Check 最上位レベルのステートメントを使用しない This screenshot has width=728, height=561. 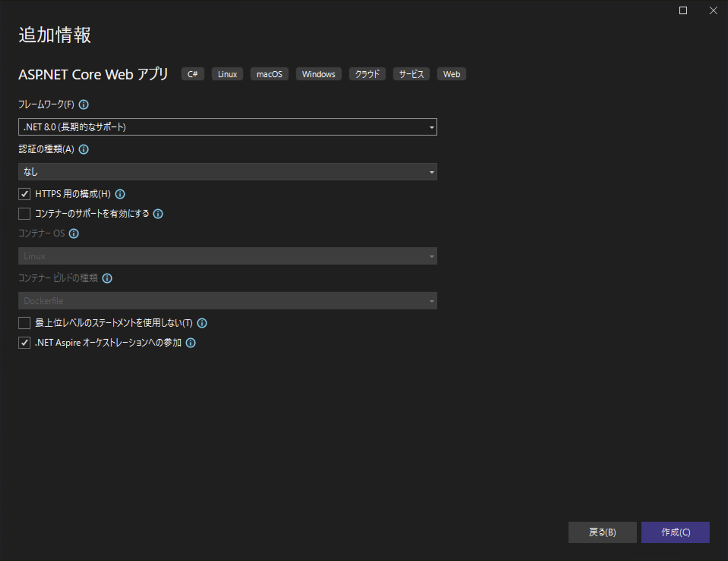(x=24, y=323)
